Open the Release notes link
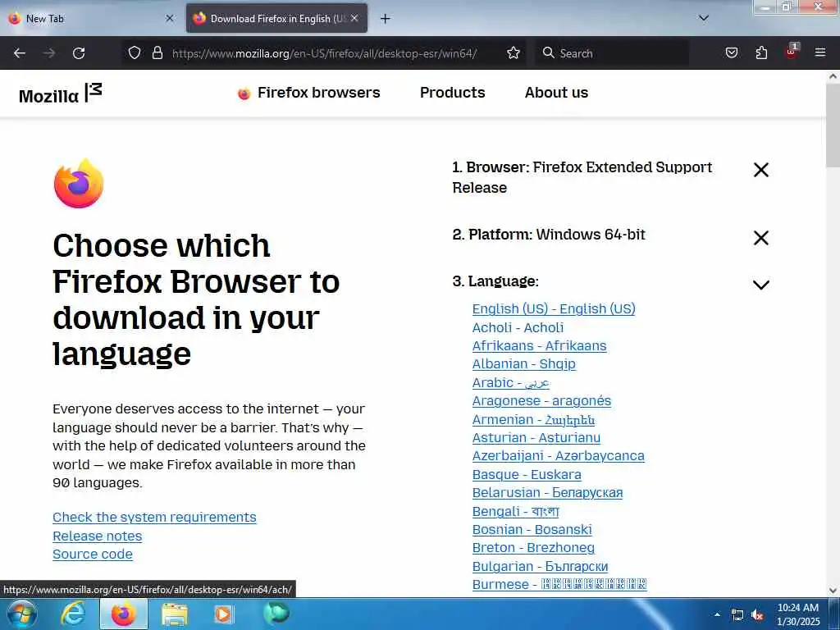Viewport: 840px width, 630px height. pyautogui.click(x=97, y=536)
